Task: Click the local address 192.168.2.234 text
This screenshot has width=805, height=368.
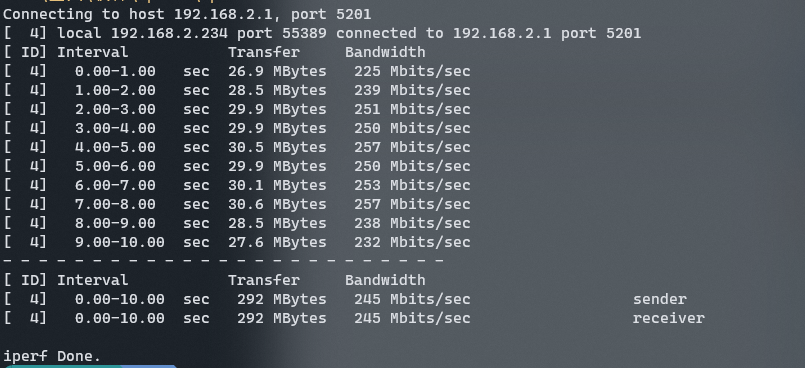Action: (x=169, y=33)
